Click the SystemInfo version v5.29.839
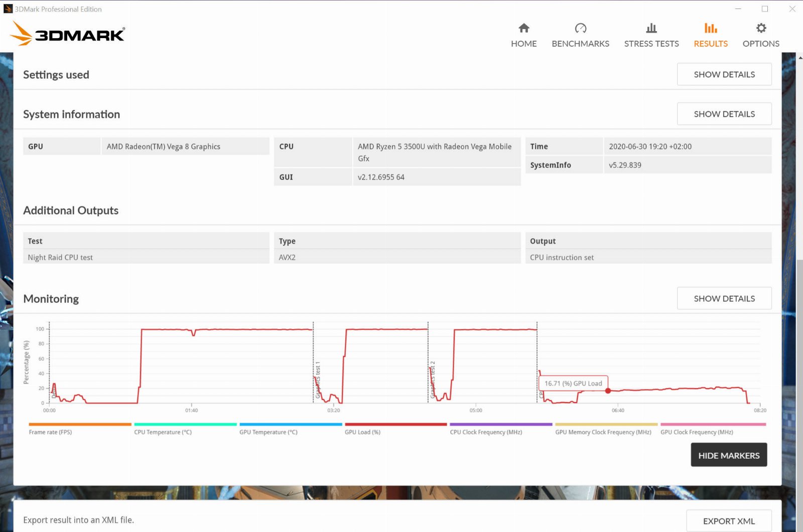Image resolution: width=803 pixels, height=532 pixels. tap(625, 165)
